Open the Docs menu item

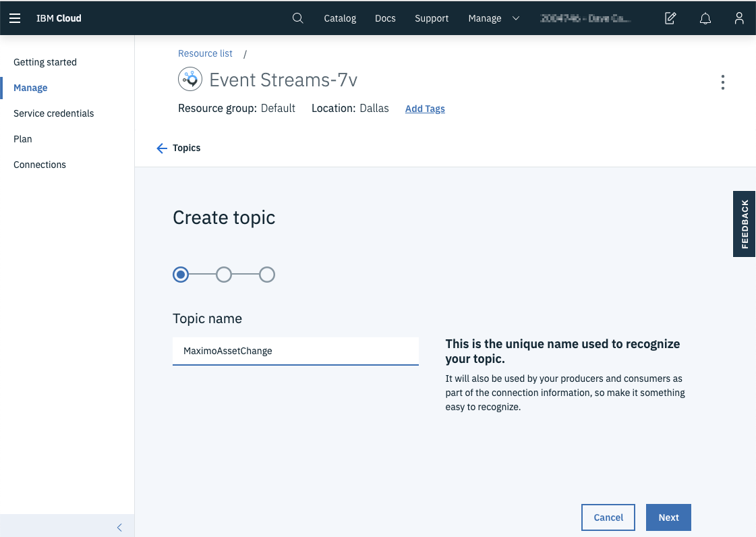(385, 18)
